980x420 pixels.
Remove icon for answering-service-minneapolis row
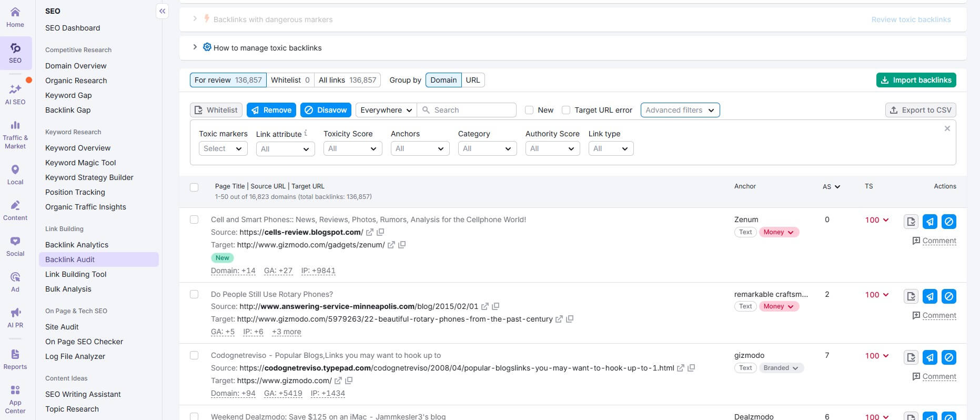tap(930, 296)
